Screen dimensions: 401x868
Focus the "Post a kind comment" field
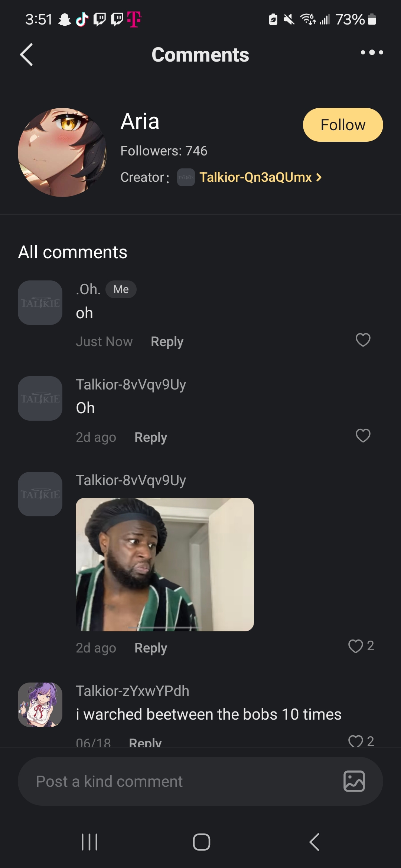(x=178, y=781)
